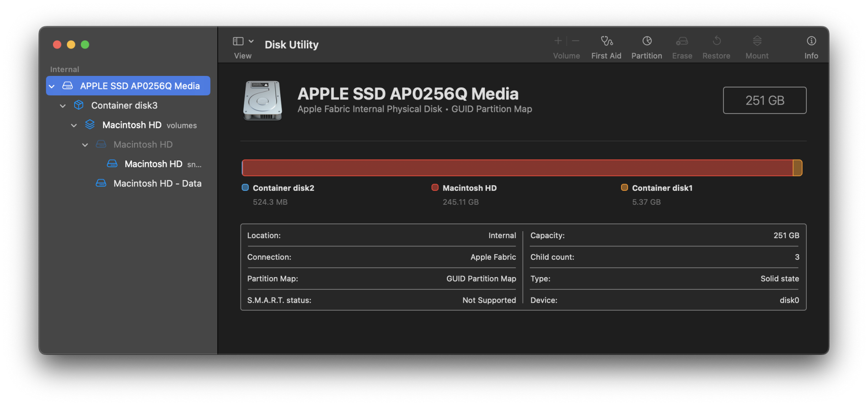
Task: Click the red Macintosh HD partition bar
Action: (517, 168)
